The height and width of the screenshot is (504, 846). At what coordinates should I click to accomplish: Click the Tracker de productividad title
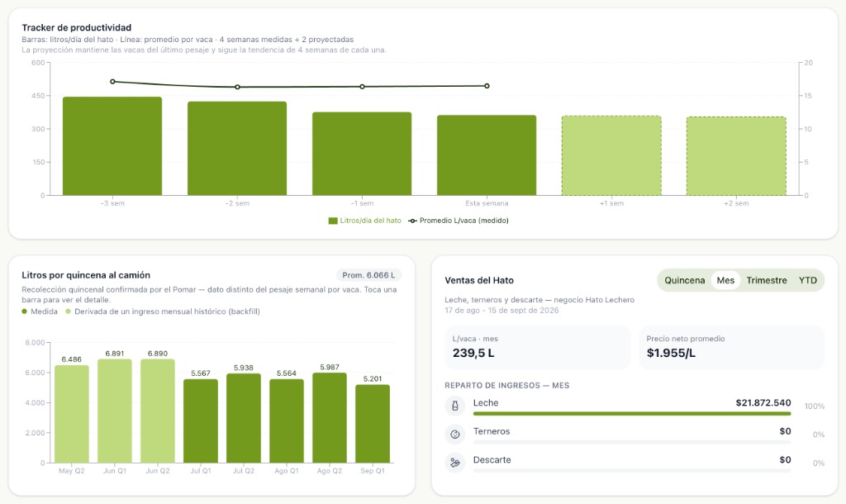click(x=77, y=27)
